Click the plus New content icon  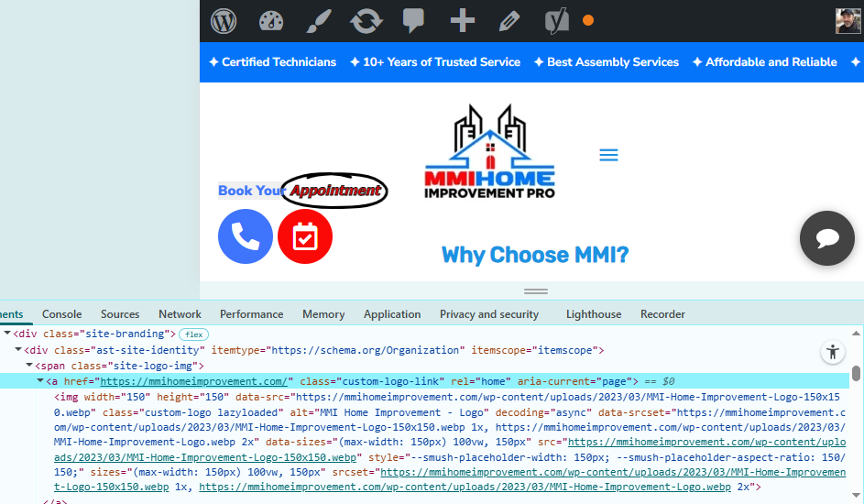tap(463, 21)
